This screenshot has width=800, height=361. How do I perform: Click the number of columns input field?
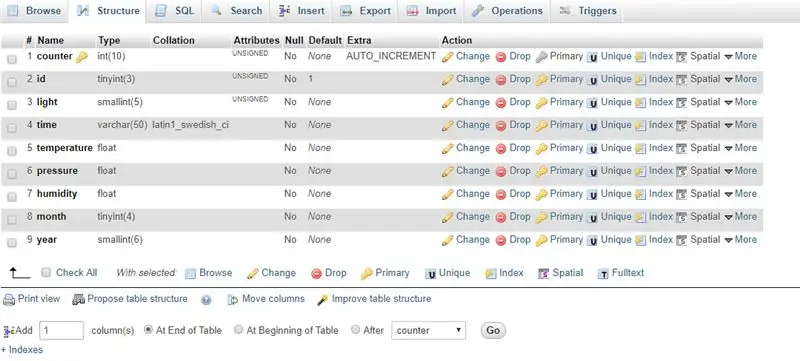[61, 330]
